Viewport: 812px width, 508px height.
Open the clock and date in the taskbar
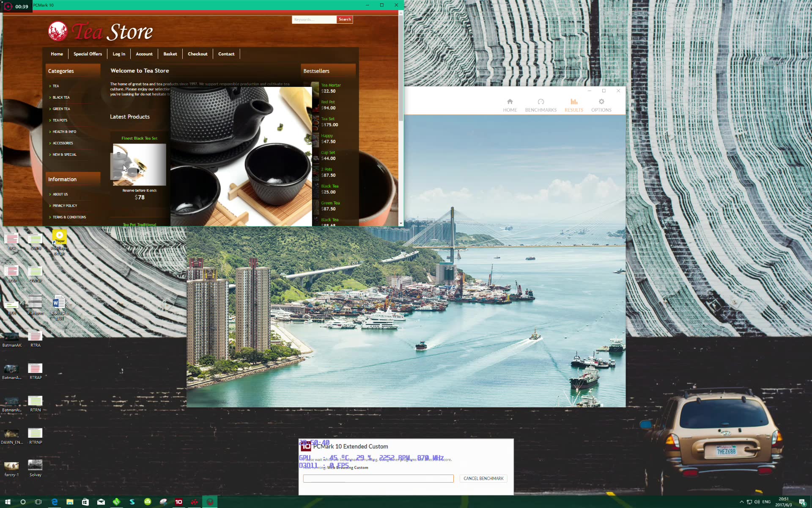[783, 502]
